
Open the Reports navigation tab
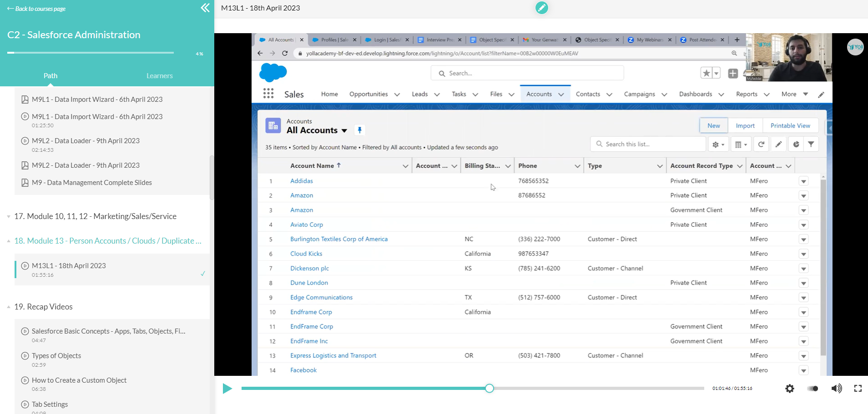click(747, 94)
